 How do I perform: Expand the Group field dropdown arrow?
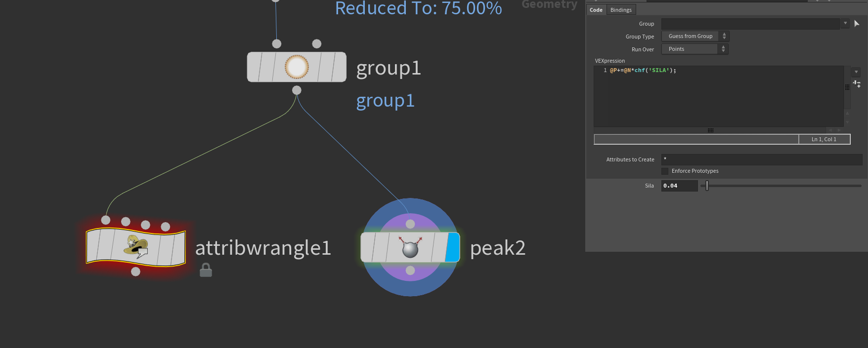coord(845,23)
